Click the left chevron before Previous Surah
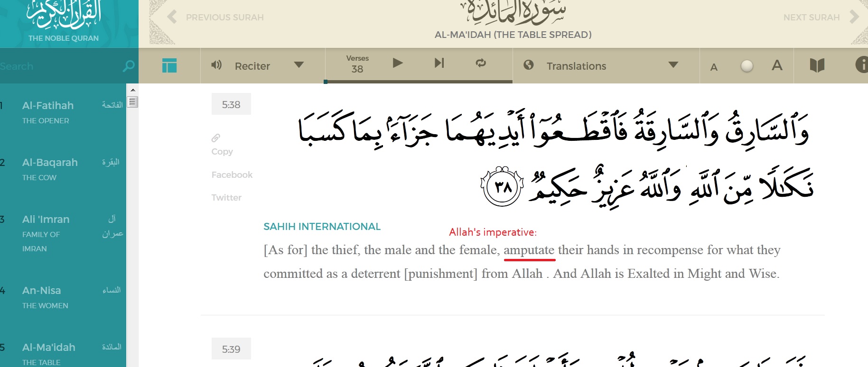Screen dimensions: 868x367 [172, 17]
